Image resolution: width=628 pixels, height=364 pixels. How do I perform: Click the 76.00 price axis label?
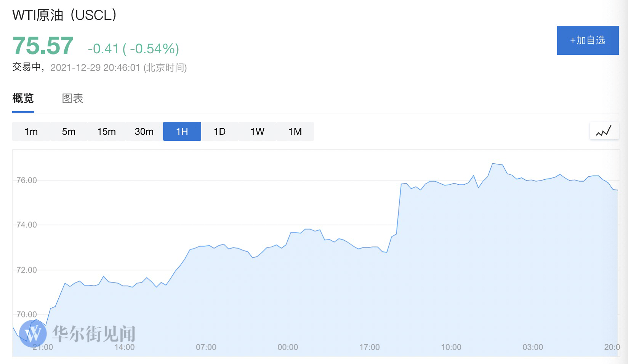pos(27,180)
